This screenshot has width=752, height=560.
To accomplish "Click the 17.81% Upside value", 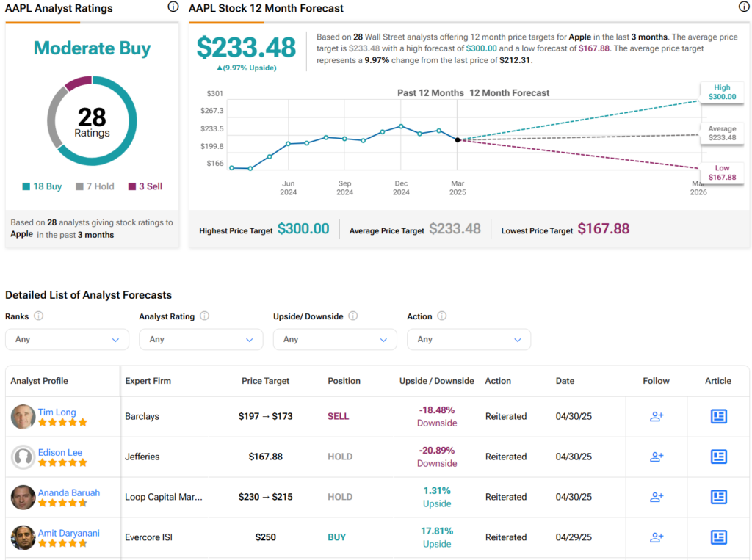I will click(437, 537).
